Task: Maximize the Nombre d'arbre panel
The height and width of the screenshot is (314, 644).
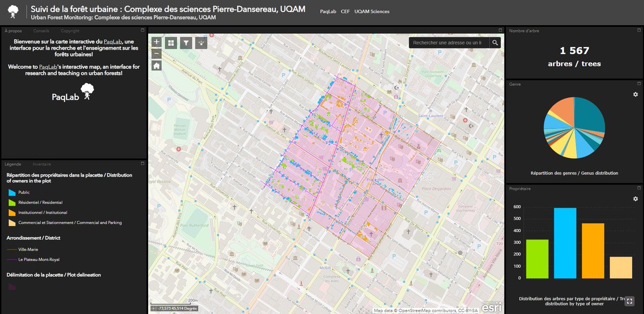Action: pos(639,31)
